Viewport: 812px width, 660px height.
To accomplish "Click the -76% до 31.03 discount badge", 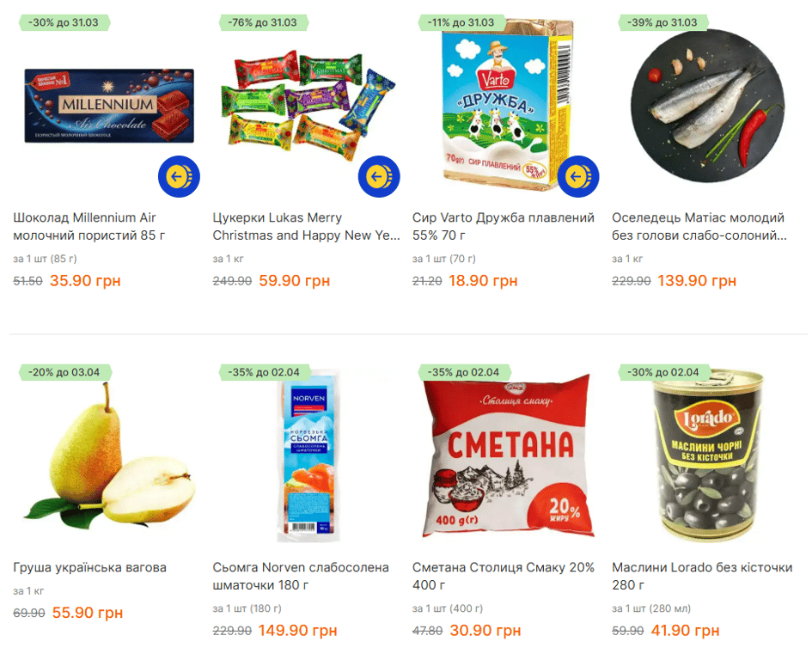I will tap(263, 23).
